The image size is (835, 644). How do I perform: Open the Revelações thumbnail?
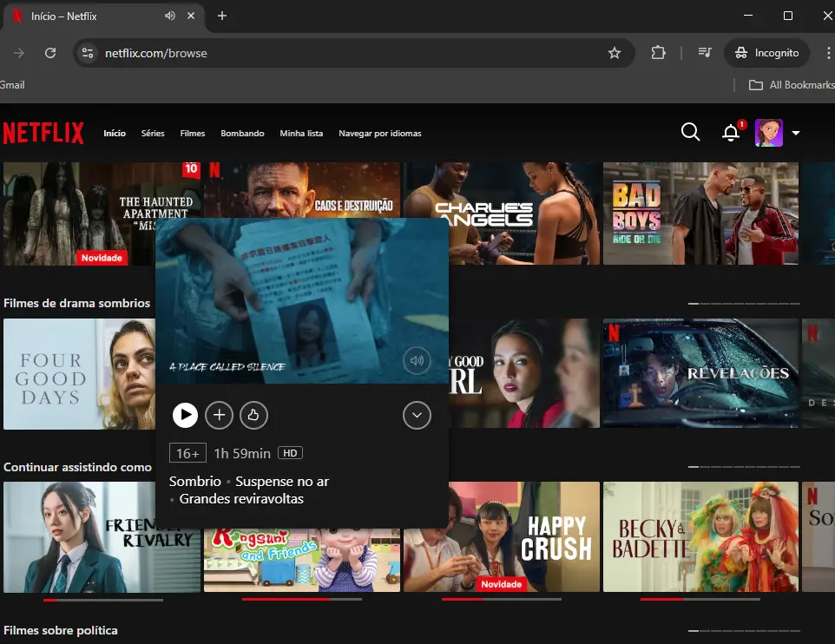[700, 373]
